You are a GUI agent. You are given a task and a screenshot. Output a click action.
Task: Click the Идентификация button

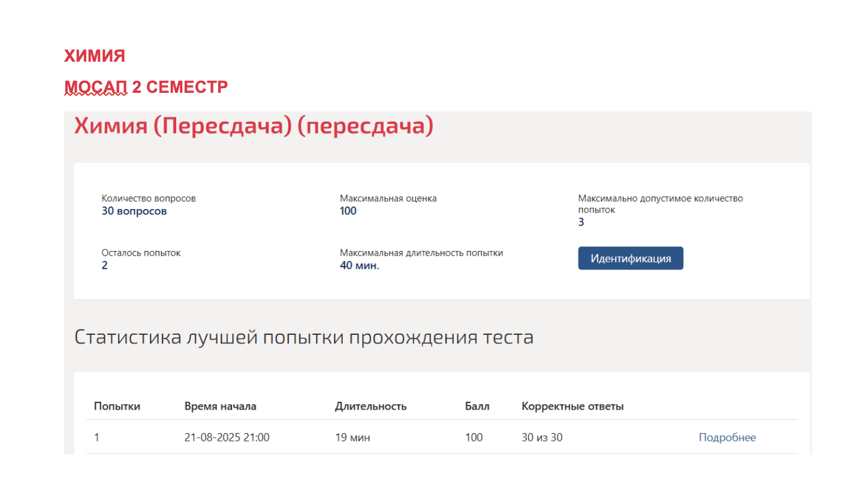pos(630,258)
